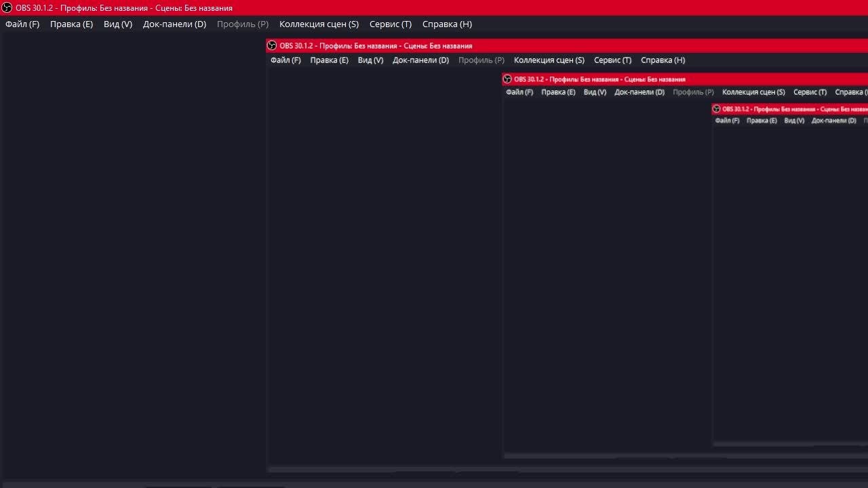Click the greyed-out Профиль (P) menu in the main window
The width and height of the screenshot is (868, 488).
point(243,24)
